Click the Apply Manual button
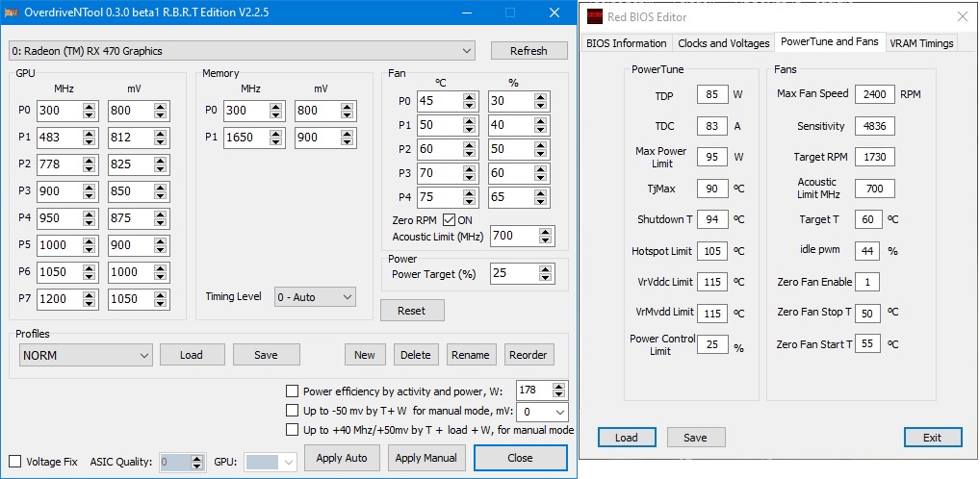980x479 pixels. point(426,458)
